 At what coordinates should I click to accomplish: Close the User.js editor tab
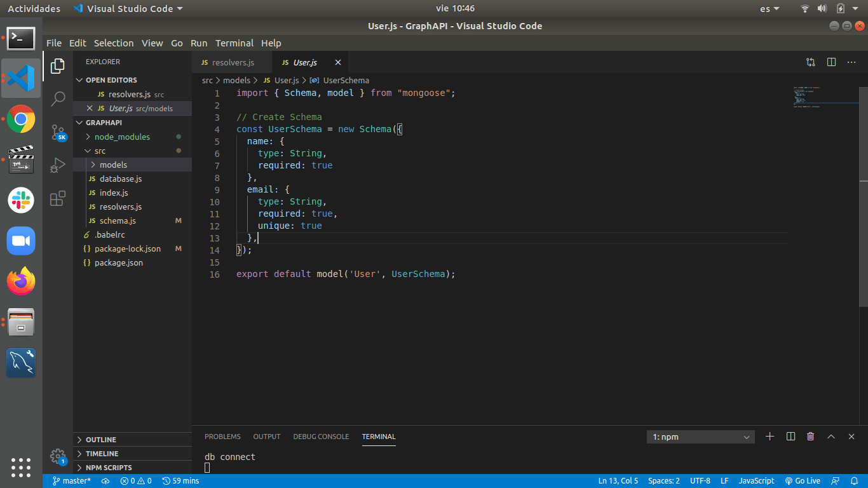click(x=338, y=62)
